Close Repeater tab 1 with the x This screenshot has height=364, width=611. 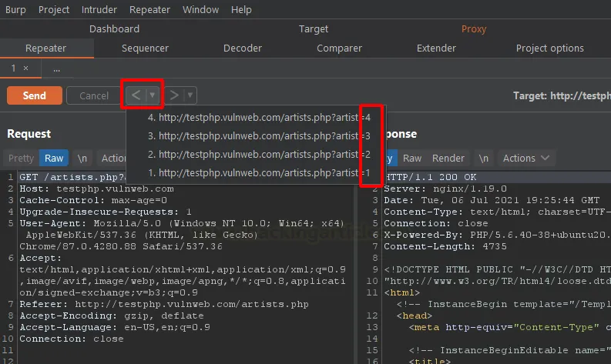click(x=25, y=68)
